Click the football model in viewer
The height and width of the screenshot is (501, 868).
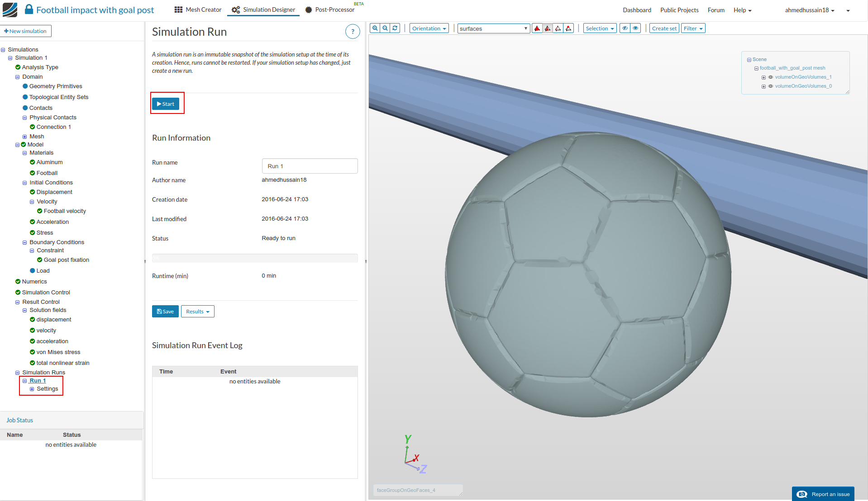587,274
